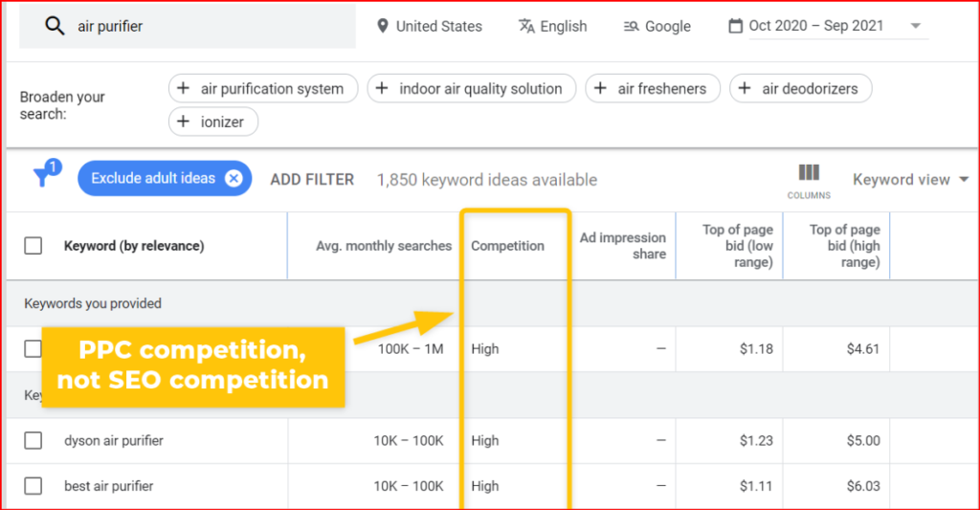Image resolution: width=980 pixels, height=510 pixels.
Task: Change the English language setting
Action: coord(553,26)
